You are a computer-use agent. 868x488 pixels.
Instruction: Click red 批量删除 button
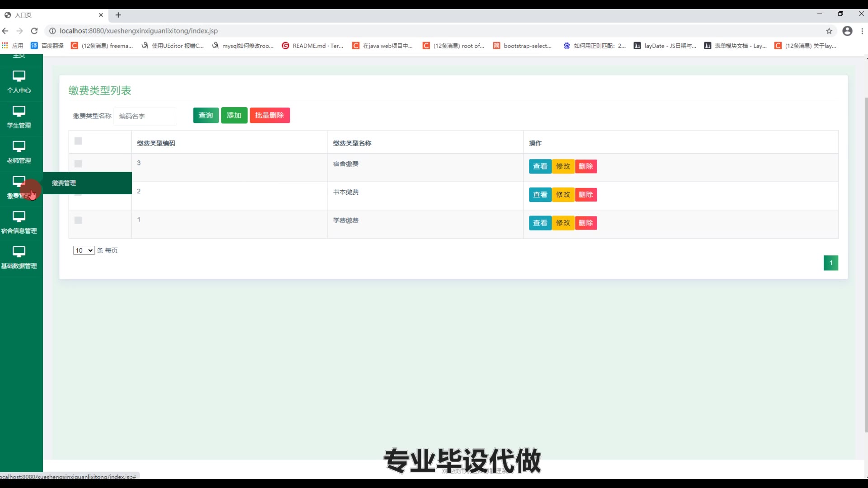269,115
